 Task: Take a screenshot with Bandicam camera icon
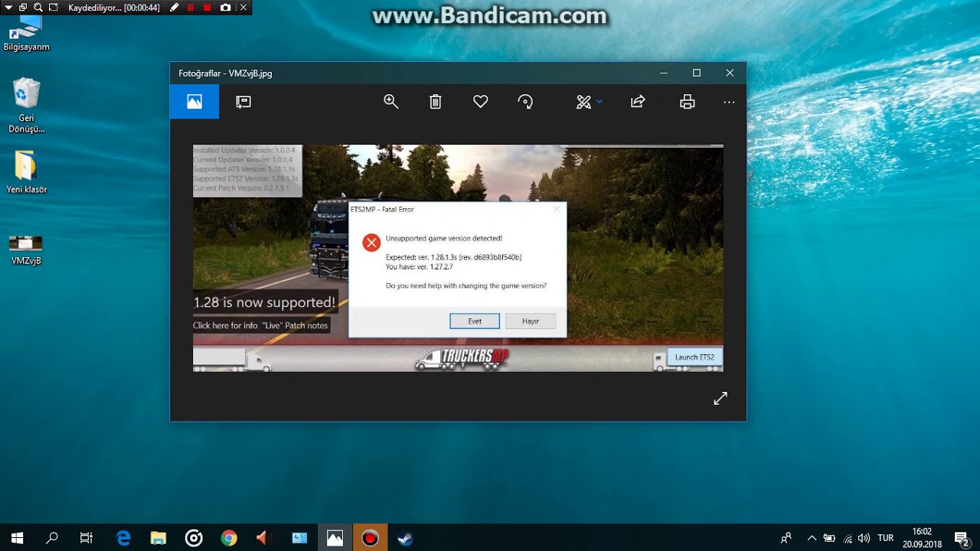point(225,8)
